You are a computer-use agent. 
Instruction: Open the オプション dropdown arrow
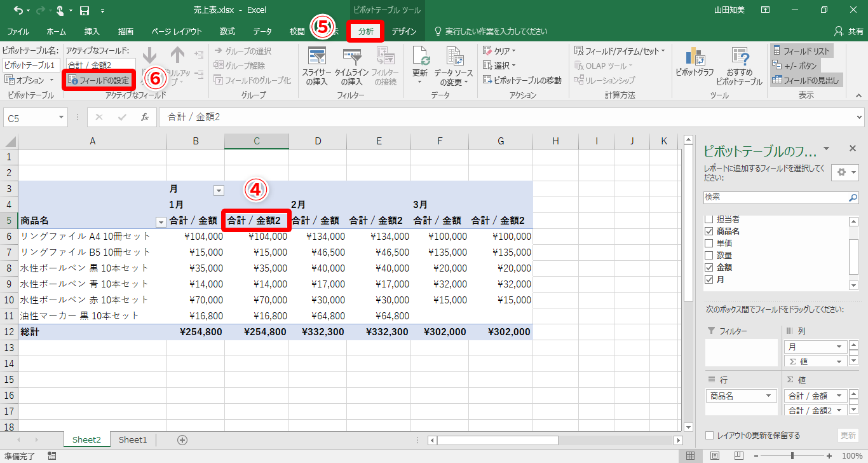pos(51,81)
